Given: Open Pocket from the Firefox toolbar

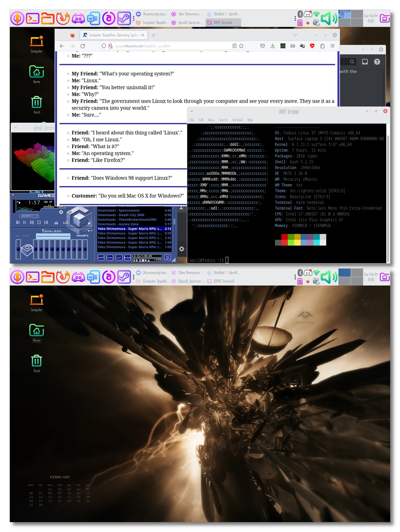Looking at the screenshot, I should 262,46.
